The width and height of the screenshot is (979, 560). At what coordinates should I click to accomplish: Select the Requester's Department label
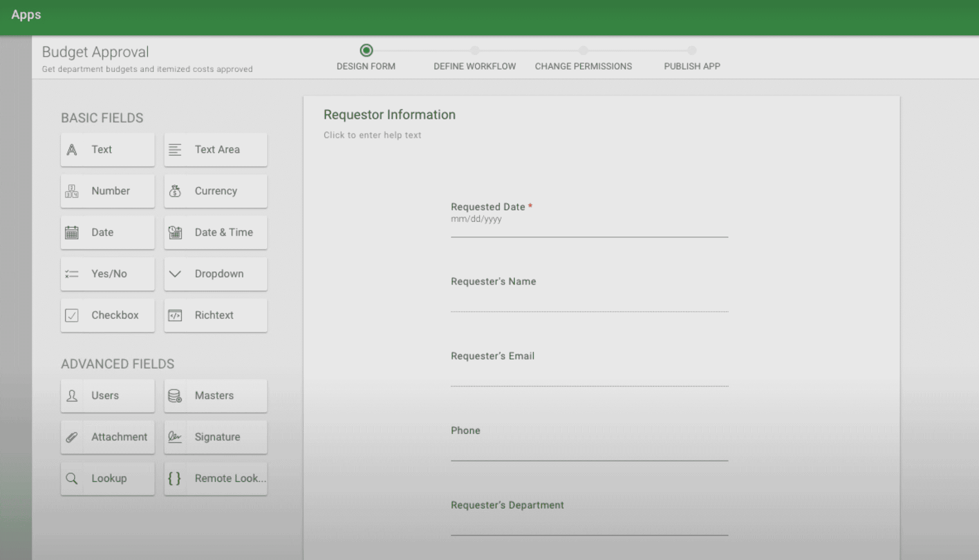(x=507, y=505)
